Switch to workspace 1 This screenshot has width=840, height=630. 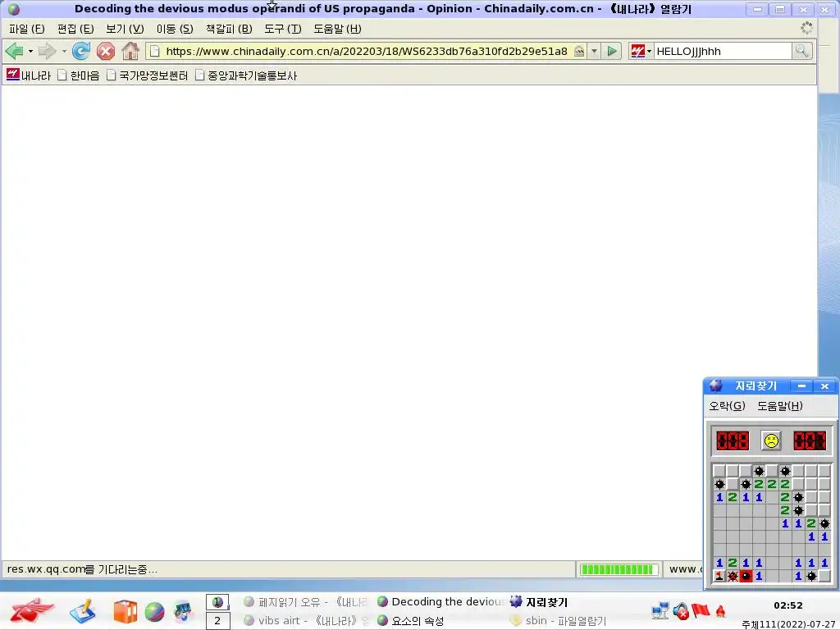coord(217,602)
